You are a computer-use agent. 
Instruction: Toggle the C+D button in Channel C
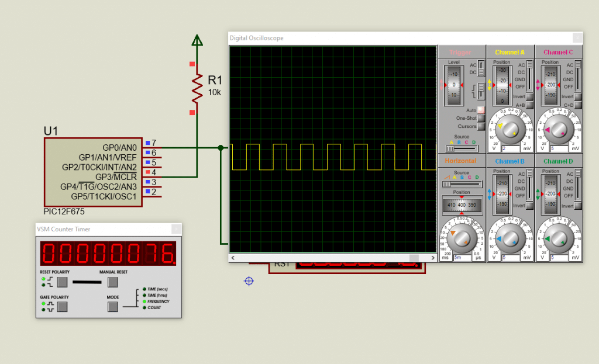tap(578, 105)
